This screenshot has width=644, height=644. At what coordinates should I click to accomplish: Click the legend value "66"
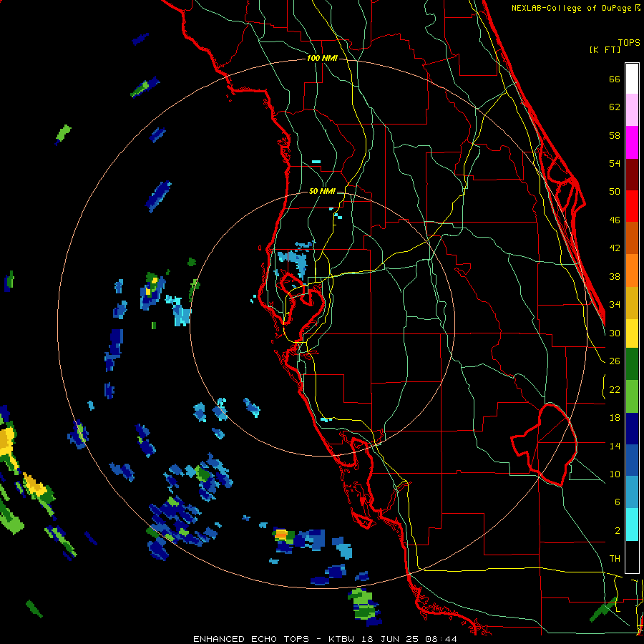(x=615, y=79)
